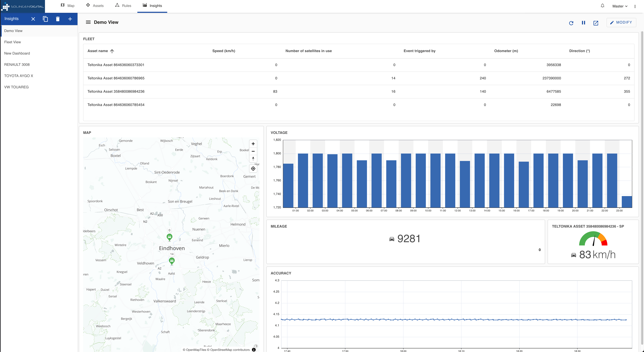Refresh the Demo View dashboard
The image size is (644, 352).
pyautogui.click(x=571, y=23)
